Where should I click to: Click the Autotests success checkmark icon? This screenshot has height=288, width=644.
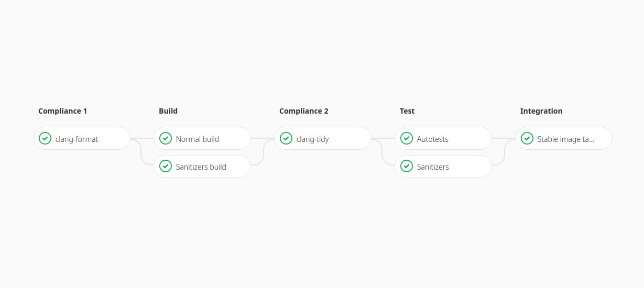tap(407, 139)
